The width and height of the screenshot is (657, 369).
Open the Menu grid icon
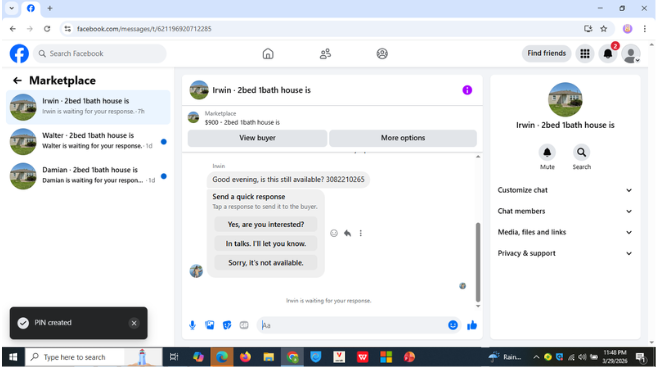[x=585, y=54]
